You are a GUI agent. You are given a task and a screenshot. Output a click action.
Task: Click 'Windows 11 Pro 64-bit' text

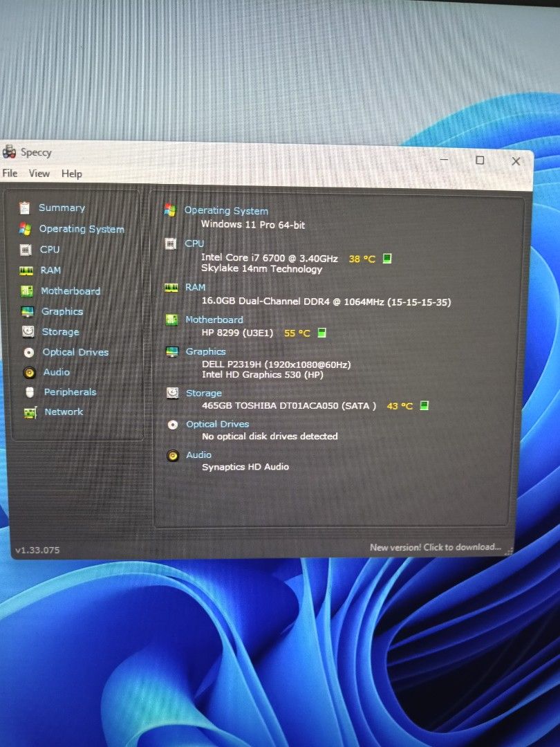253,224
